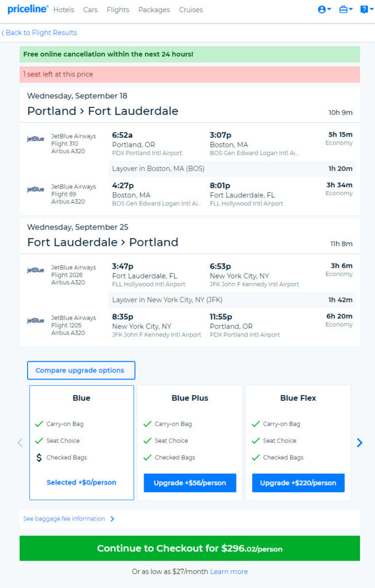Go to the Cruises section
Screen dimensions: 375x588
tap(191, 10)
